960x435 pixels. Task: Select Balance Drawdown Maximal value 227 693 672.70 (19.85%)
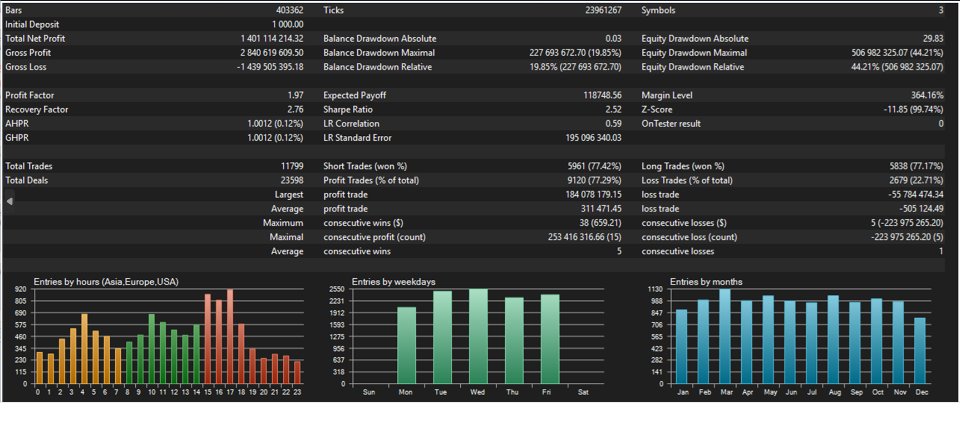576,53
